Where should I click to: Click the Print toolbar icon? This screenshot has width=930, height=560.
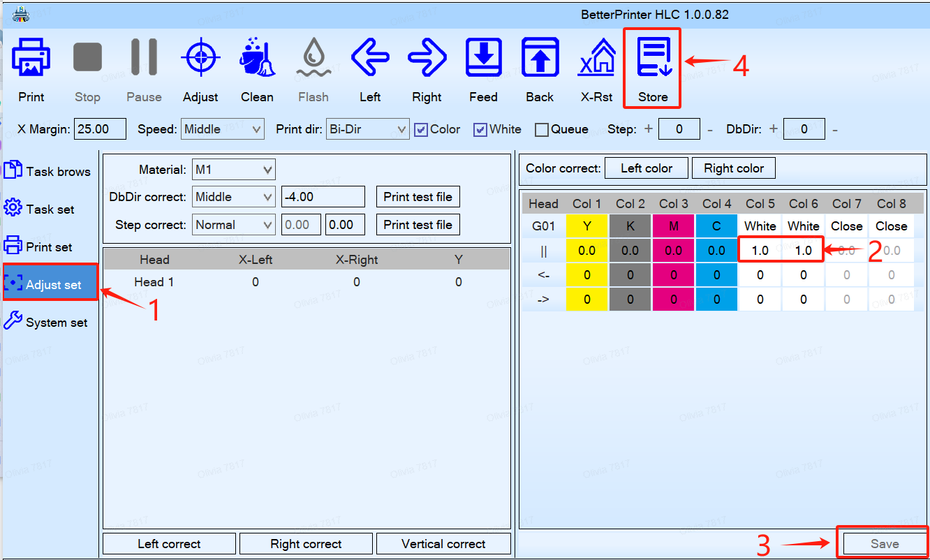click(31, 59)
